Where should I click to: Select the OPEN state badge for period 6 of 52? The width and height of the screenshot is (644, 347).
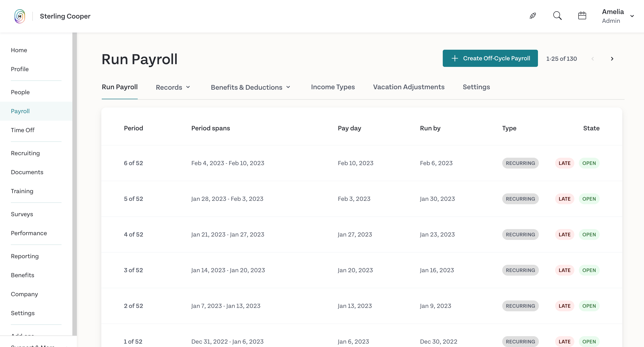pos(589,163)
